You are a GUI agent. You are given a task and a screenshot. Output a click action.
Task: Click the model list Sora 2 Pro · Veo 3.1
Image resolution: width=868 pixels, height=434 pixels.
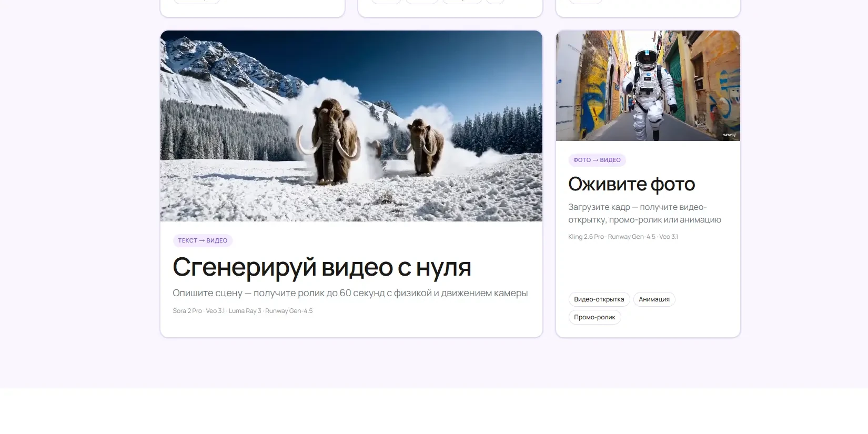pyautogui.click(x=243, y=311)
